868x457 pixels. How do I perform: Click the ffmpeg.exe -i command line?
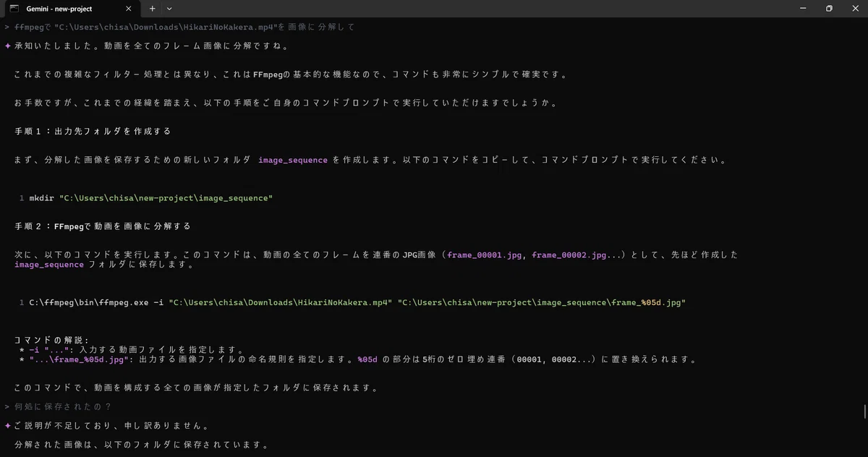tap(357, 302)
